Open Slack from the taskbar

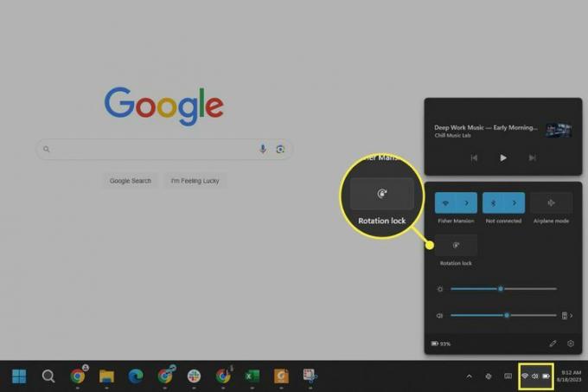[x=194, y=376]
